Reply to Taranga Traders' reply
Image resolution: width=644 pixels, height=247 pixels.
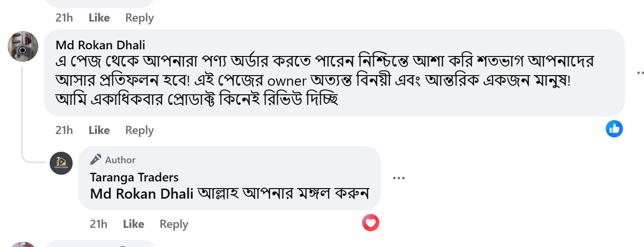pyautogui.click(x=174, y=224)
